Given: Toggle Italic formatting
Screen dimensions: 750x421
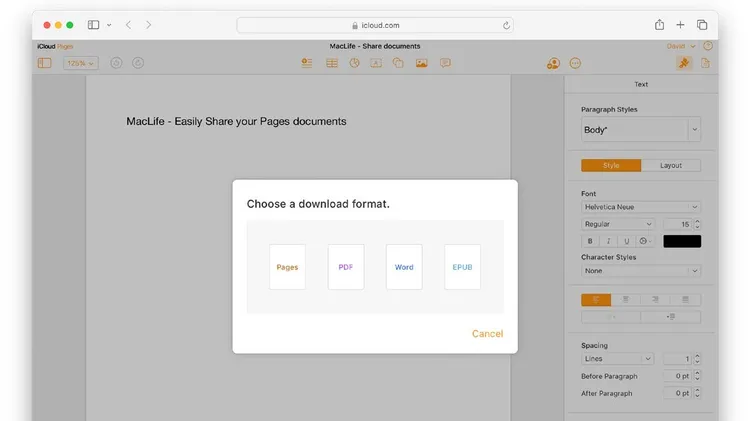Looking at the screenshot, I should click(608, 241).
